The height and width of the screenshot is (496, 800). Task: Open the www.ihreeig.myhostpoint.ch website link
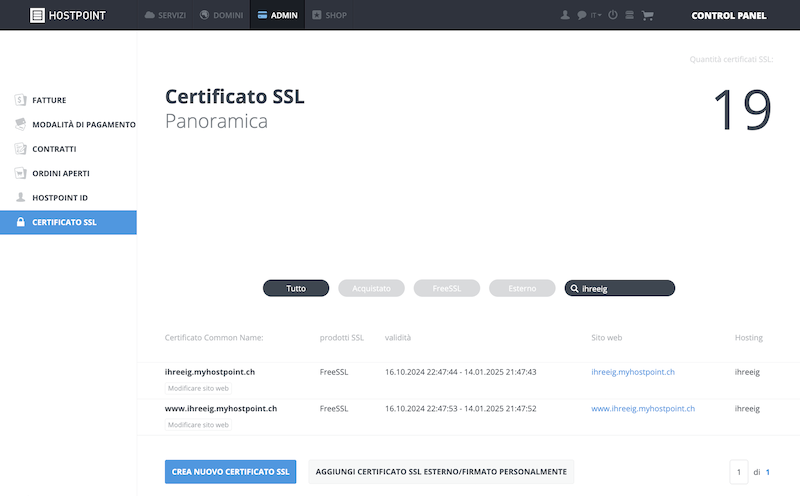point(643,408)
